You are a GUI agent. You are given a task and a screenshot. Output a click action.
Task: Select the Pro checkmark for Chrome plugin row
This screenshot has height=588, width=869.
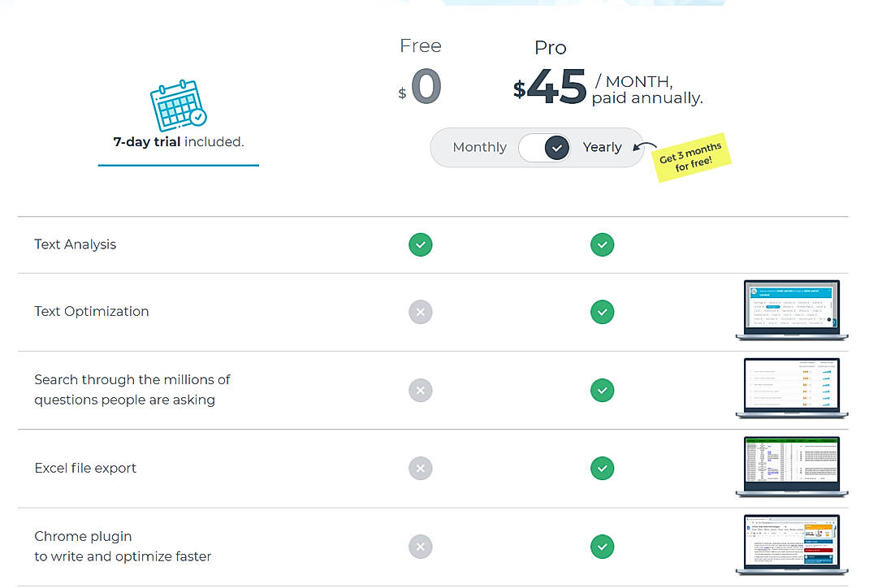click(x=602, y=547)
